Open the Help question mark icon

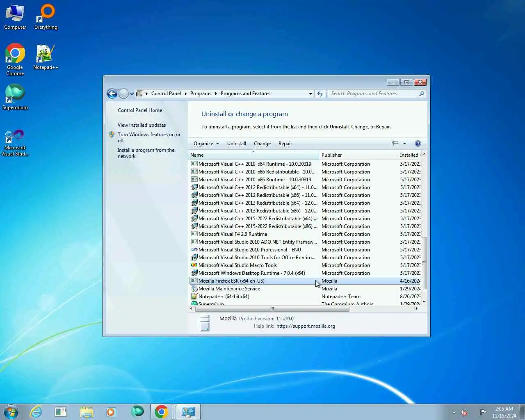418,144
